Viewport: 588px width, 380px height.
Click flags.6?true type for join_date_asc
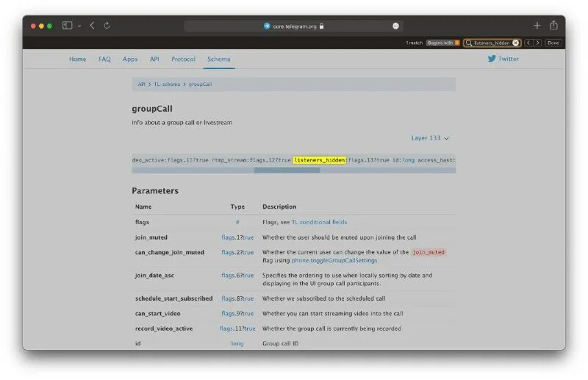pyautogui.click(x=237, y=276)
